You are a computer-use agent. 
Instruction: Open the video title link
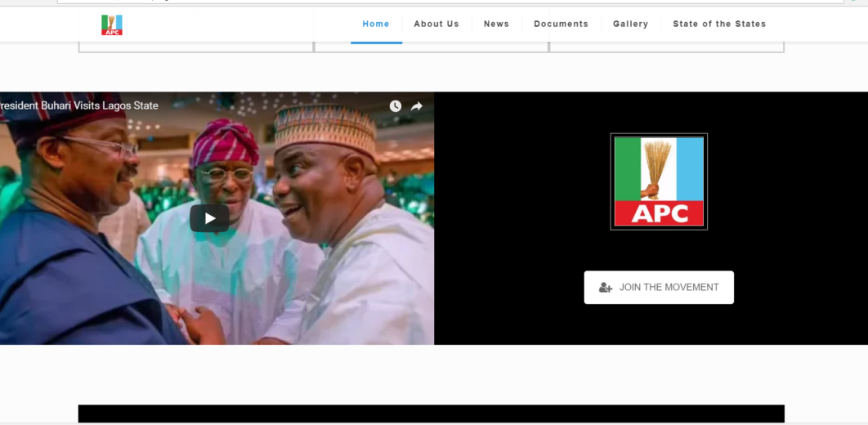coord(79,105)
